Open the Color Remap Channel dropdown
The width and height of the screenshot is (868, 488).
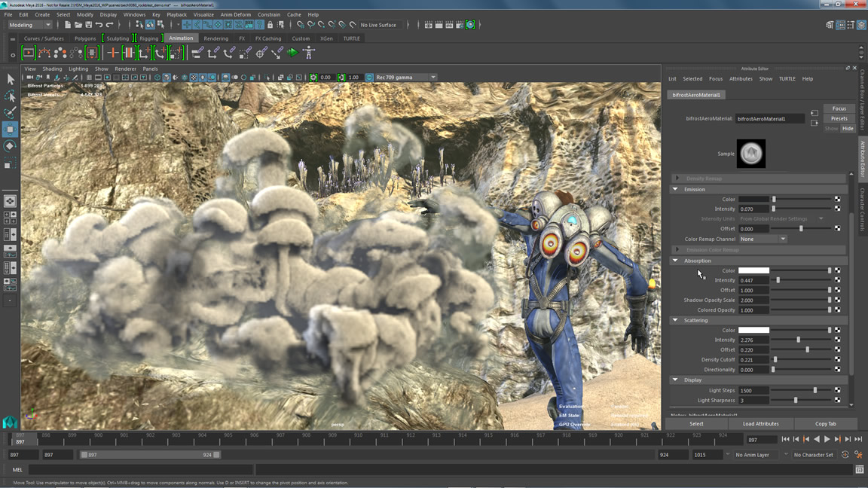click(x=763, y=239)
